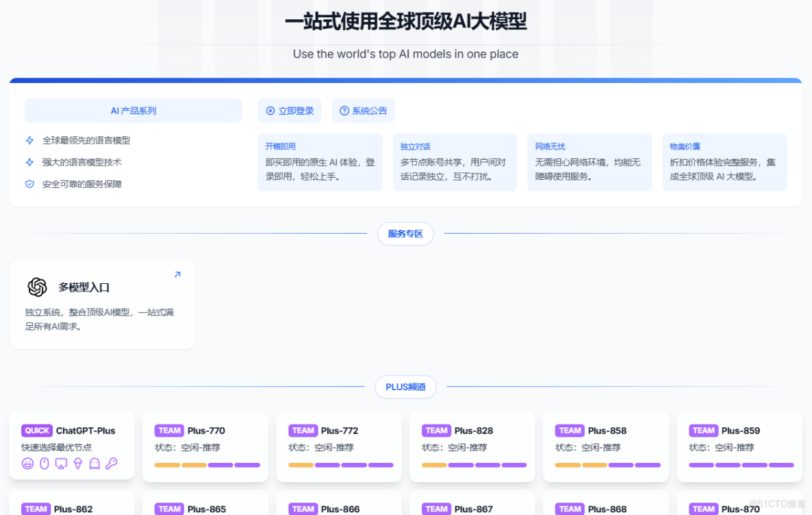The image size is (812, 515).
Task: Expand the PLUS频道 section divider
Action: (x=405, y=386)
